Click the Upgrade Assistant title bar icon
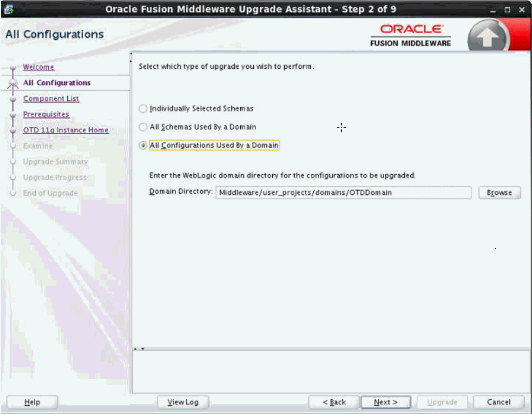The image size is (532, 414). (8, 9)
